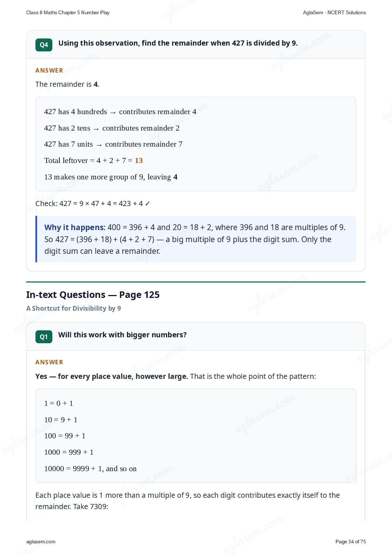Click the 'Will this work with bigger numbers?' question

click(x=122, y=335)
